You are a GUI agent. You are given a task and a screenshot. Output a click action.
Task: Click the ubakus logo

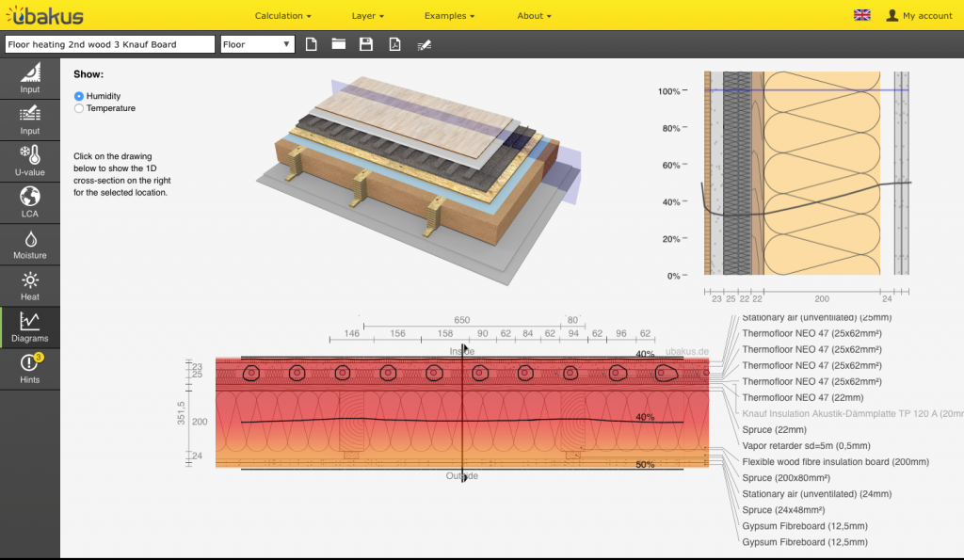tap(43, 15)
